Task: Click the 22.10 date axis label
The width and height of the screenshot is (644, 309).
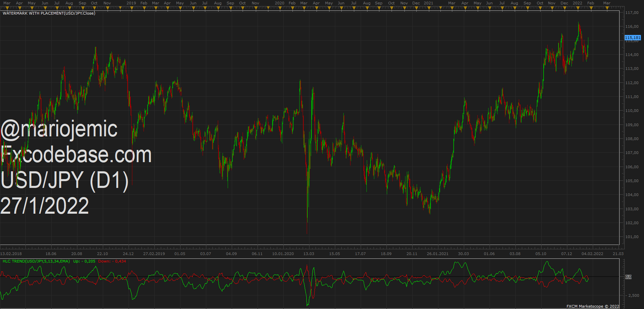Action: [x=102, y=254]
